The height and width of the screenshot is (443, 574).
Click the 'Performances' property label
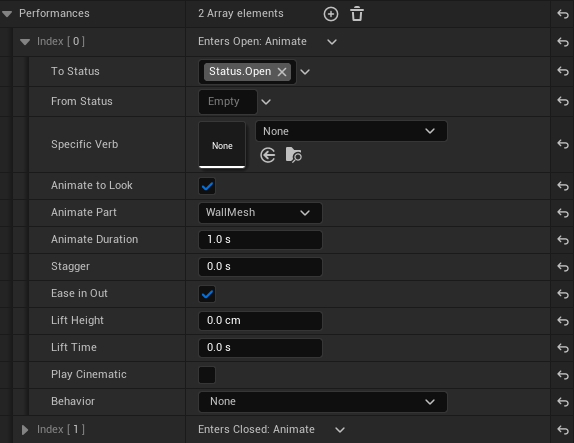pyautogui.click(x=54, y=14)
